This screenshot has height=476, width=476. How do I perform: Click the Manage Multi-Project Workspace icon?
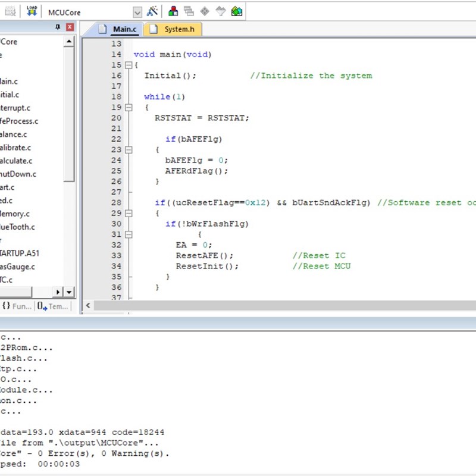189,11
